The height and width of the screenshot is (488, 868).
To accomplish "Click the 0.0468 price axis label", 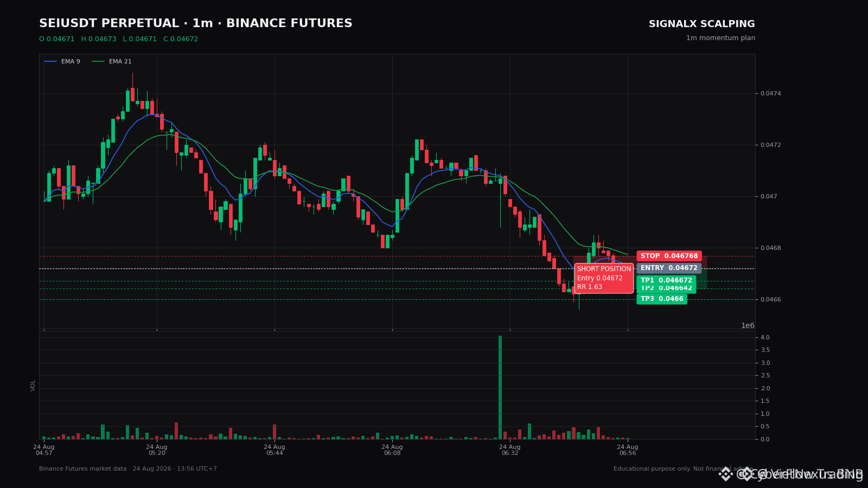I will 770,248.
